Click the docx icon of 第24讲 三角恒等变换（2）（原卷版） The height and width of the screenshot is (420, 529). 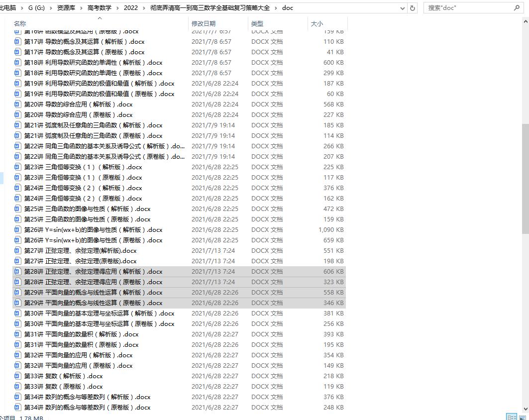tap(17, 199)
